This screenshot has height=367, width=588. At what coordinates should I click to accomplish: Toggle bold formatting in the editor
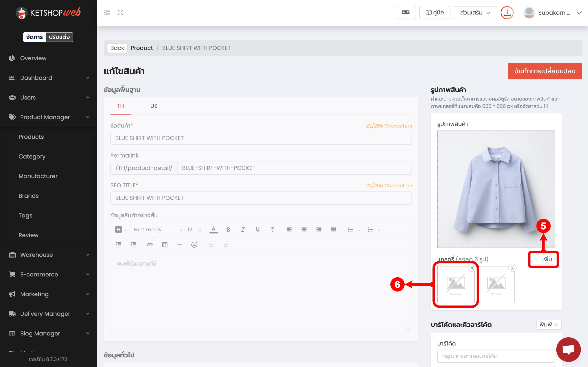228,230
